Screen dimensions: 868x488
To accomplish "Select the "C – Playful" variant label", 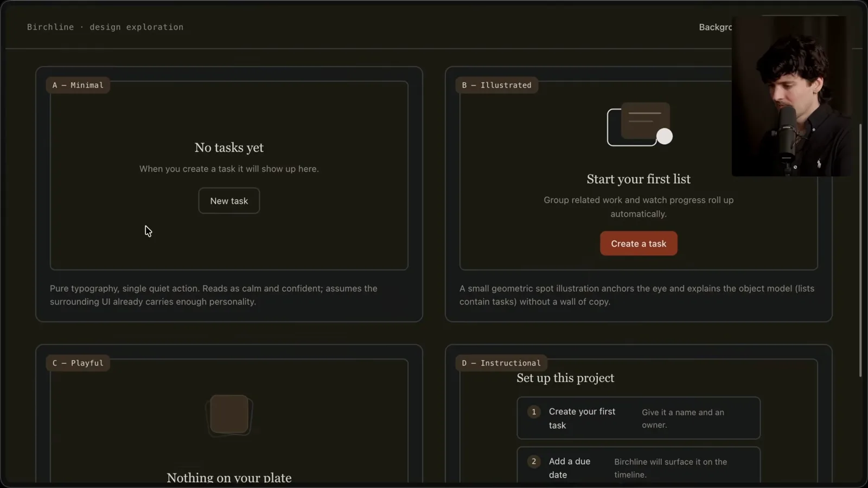I will (x=78, y=363).
